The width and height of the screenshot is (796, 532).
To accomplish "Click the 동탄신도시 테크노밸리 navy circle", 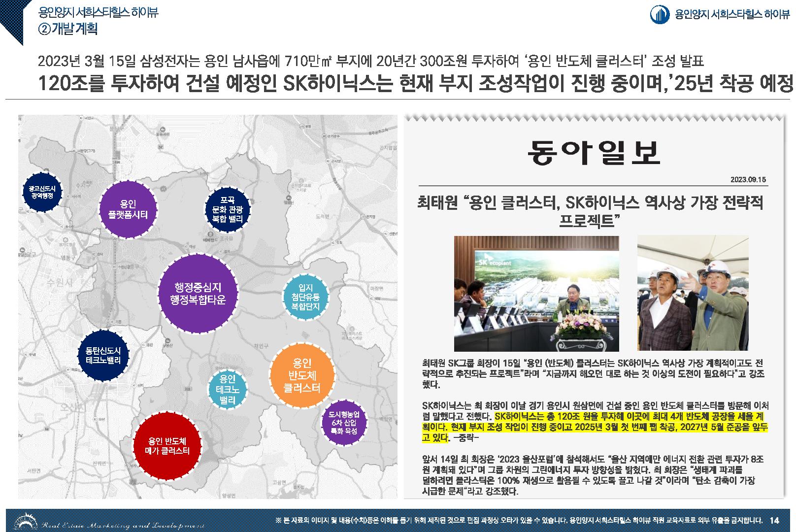I will click(103, 355).
